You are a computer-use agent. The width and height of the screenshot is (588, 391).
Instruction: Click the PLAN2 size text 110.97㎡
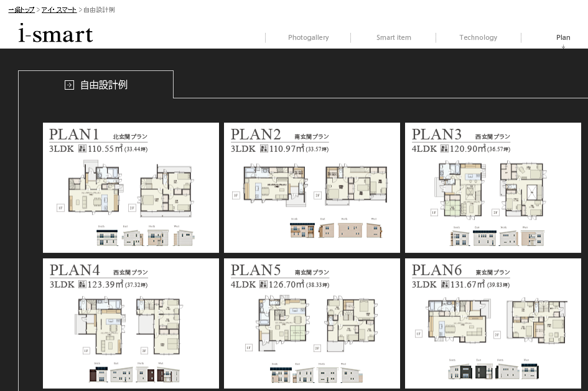(286, 149)
